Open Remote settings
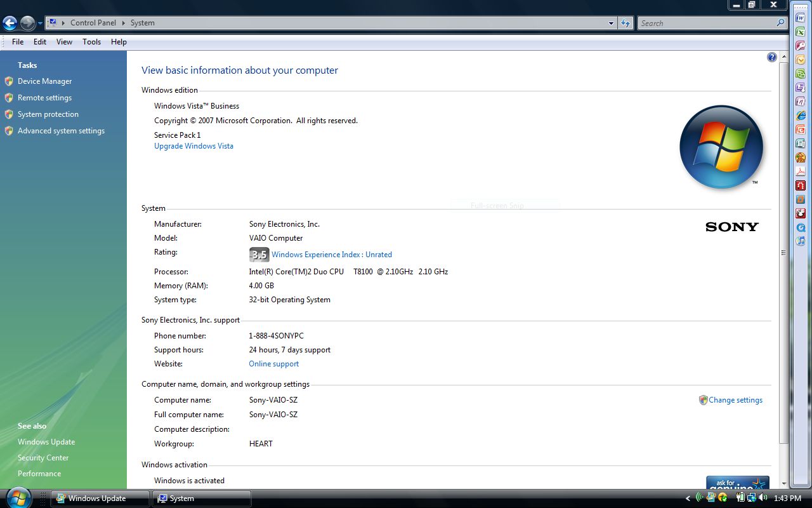This screenshot has height=508, width=812. (44, 98)
